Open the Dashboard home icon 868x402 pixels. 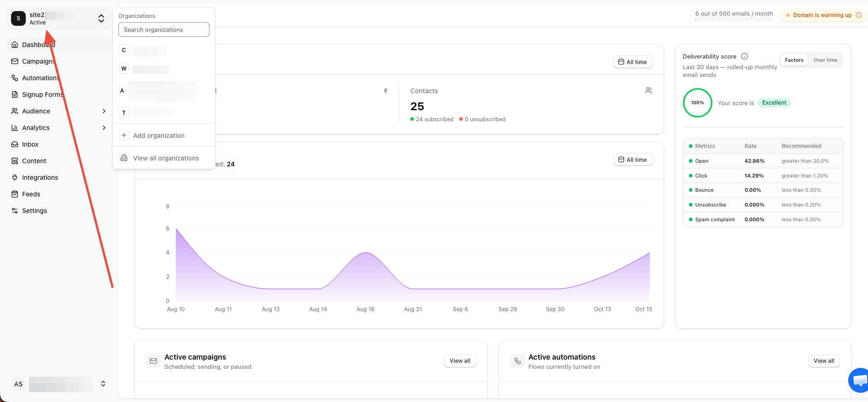[15, 45]
